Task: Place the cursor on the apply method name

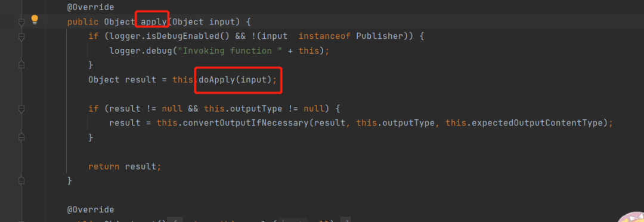Action: tap(154, 22)
